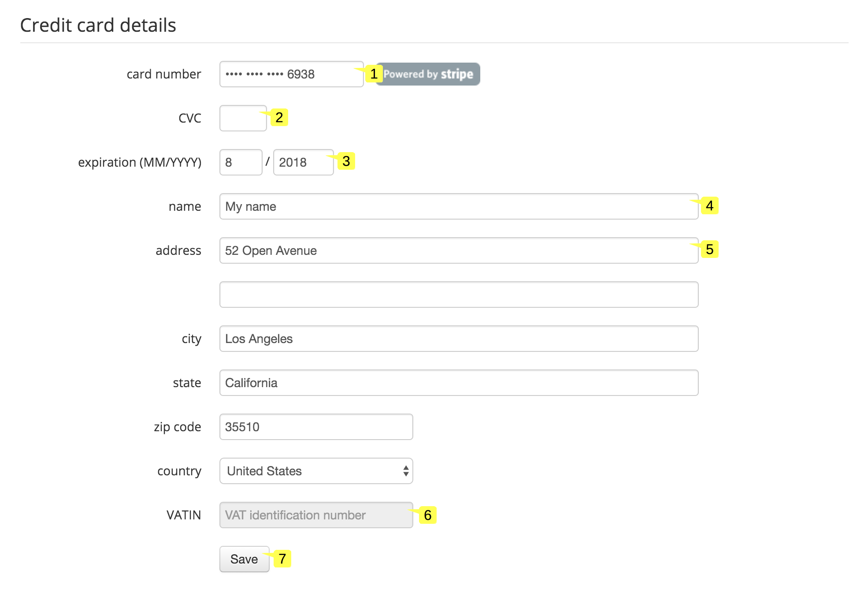Viewport: 868px width, 612px height.
Task: Click the VATIN label text
Action: pos(184,515)
